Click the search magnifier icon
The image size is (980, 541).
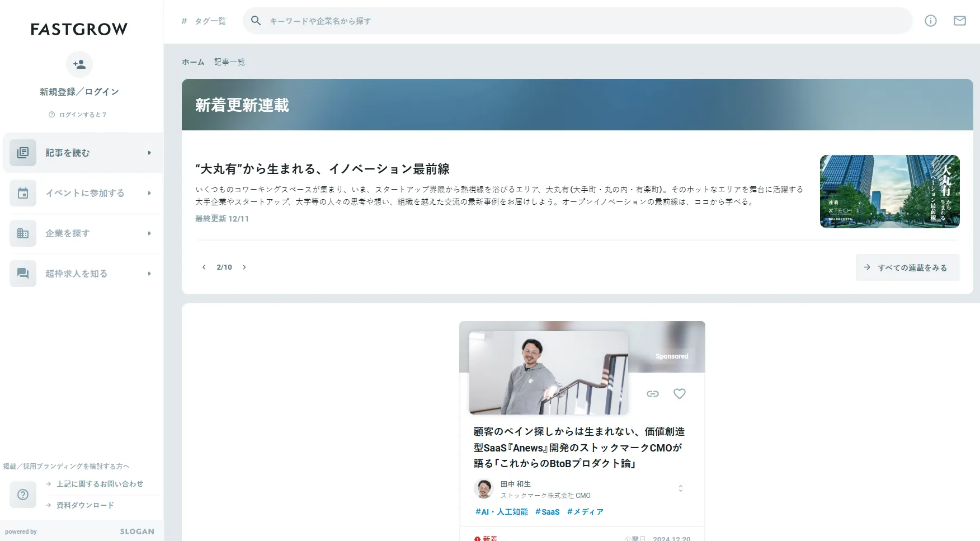tap(256, 21)
